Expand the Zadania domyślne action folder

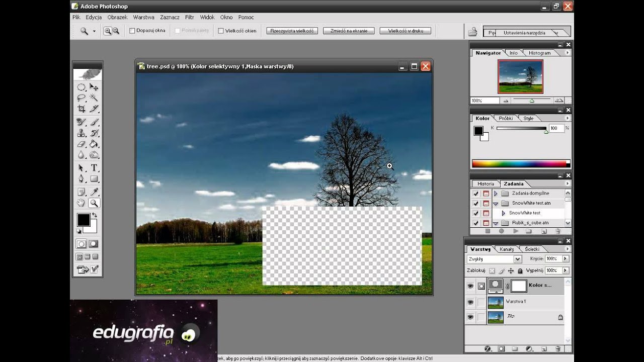(496, 193)
